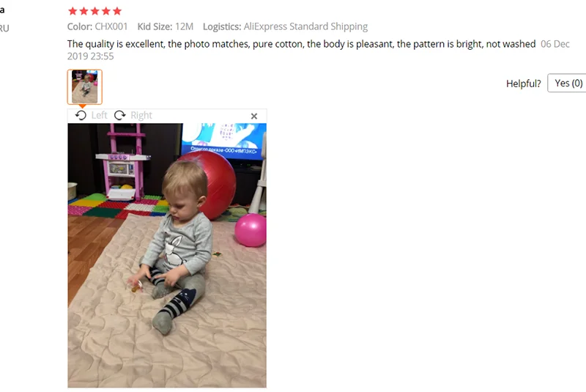Click the 'Helpful?' label
Screen dimensions: 586x392
coord(523,84)
